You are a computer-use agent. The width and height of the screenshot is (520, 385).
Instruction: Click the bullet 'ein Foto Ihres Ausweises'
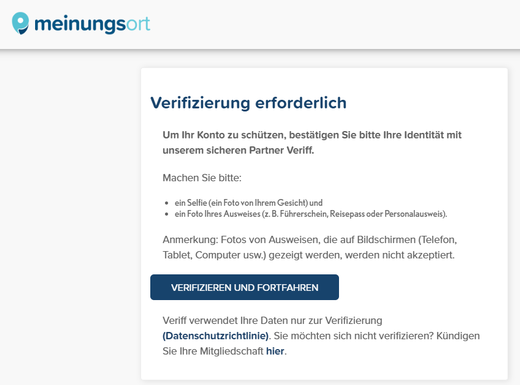pos(311,214)
